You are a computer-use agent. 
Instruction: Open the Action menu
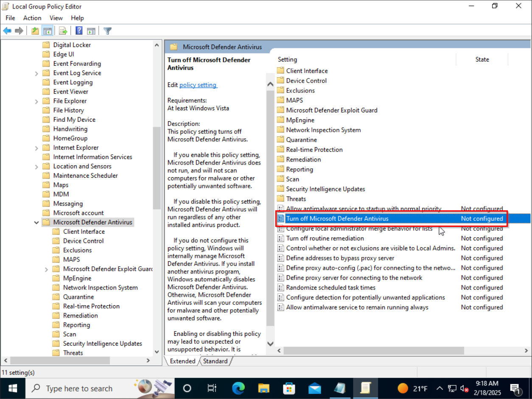[x=32, y=18]
